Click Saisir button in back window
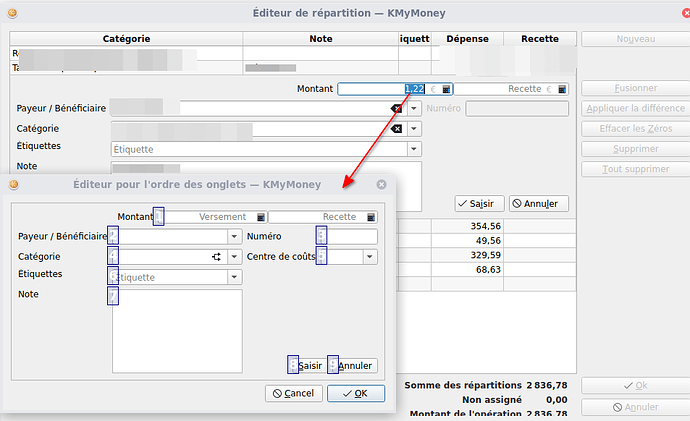The image size is (690, 421). click(478, 203)
